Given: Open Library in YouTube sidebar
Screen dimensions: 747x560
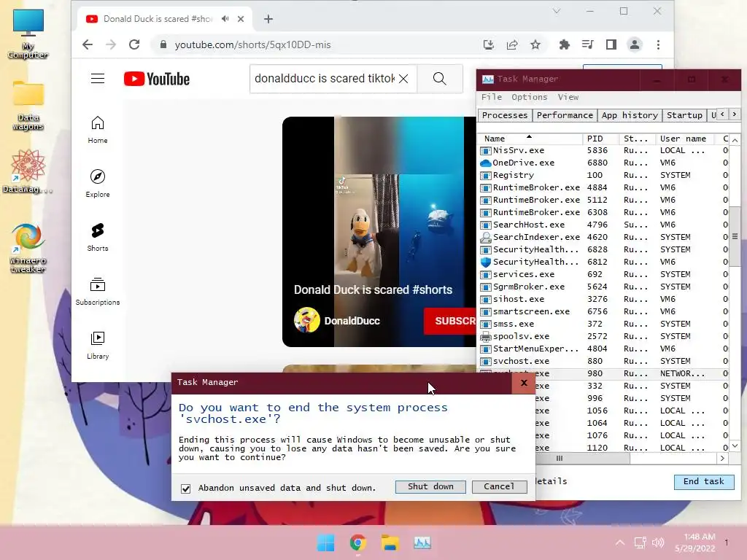Looking at the screenshot, I should point(98,345).
